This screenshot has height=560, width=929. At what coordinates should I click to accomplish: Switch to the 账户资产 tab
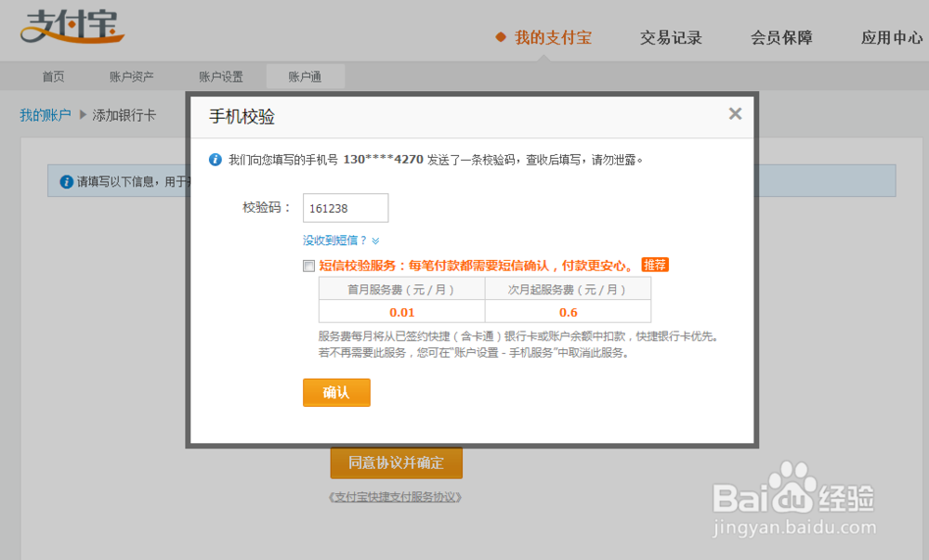click(133, 76)
